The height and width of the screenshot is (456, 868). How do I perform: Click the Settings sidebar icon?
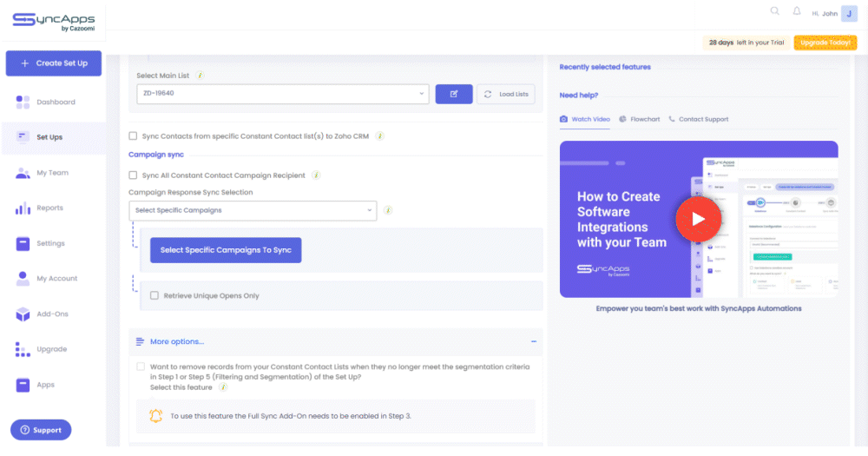coord(23,243)
